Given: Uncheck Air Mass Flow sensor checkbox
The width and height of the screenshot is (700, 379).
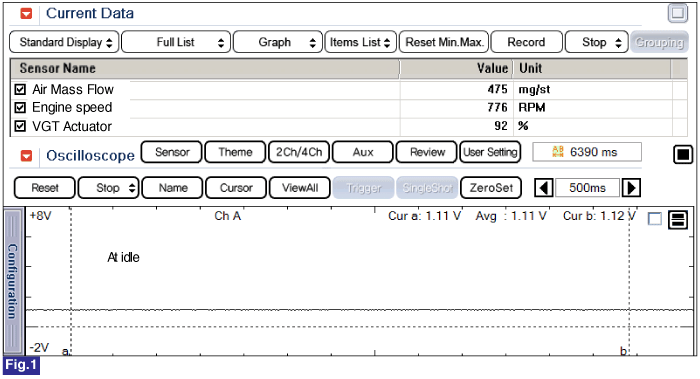Looking at the screenshot, I should pos(20,89).
